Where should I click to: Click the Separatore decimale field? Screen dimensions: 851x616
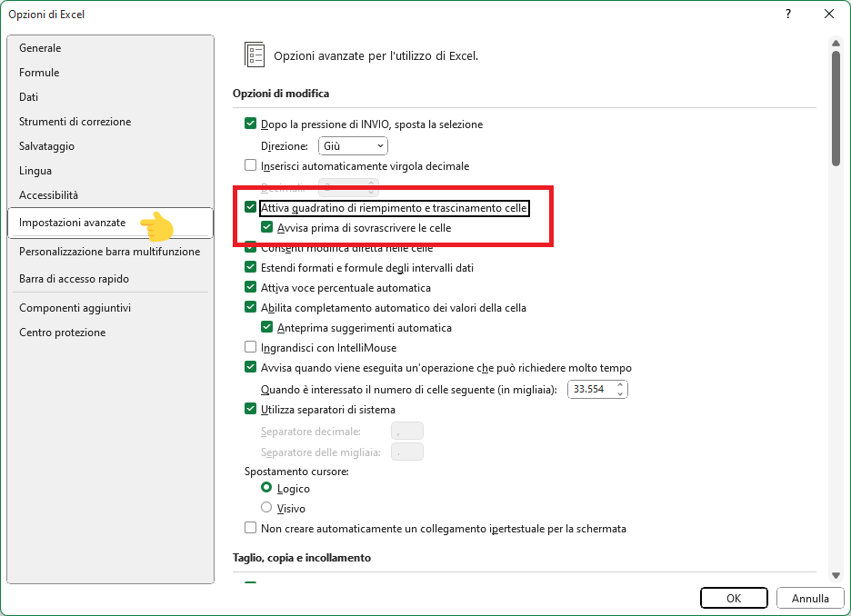click(407, 431)
